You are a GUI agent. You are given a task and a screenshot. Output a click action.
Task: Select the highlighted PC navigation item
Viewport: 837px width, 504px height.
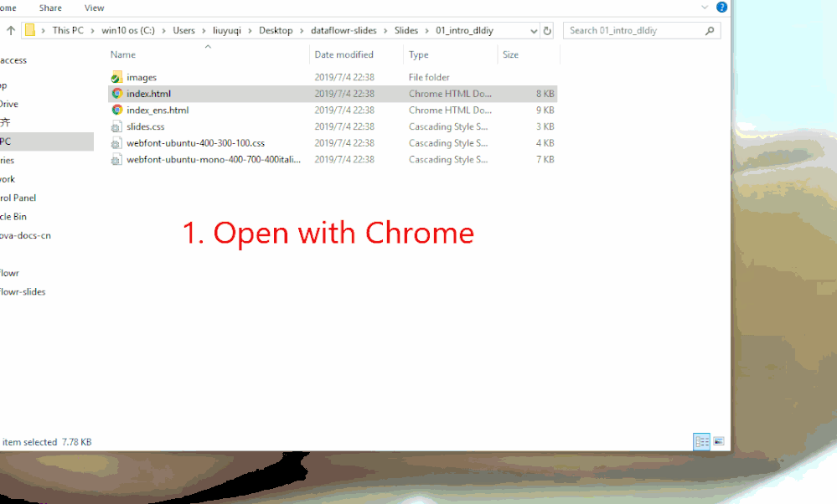point(47,141)
